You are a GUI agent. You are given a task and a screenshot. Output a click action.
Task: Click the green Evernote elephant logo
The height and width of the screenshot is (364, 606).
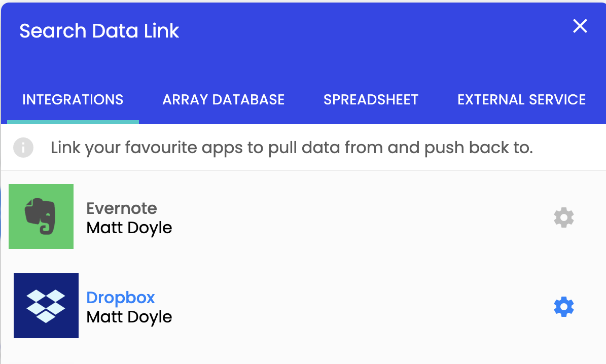click(x=41, y=216)
